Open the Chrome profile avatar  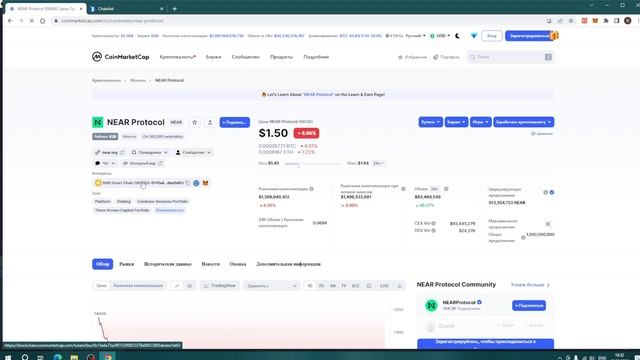(628, 20)
